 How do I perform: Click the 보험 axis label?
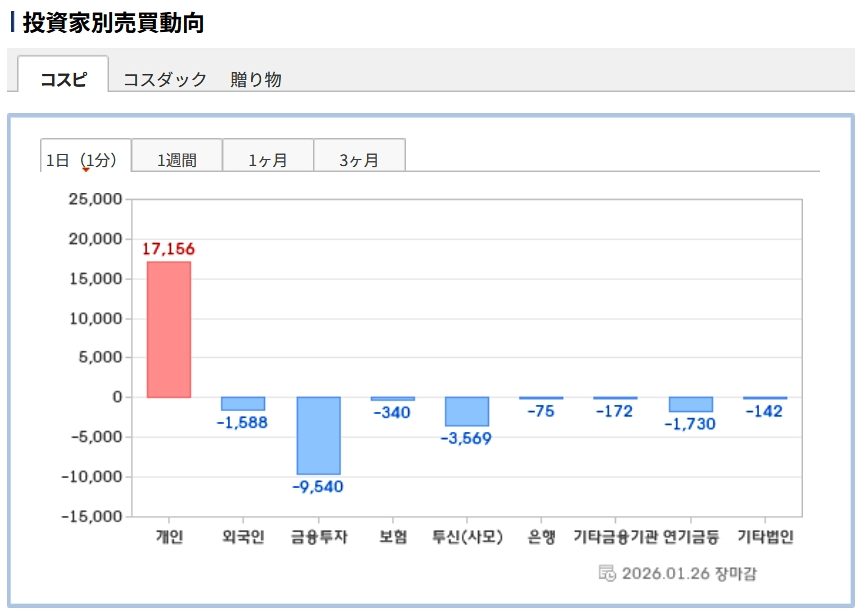[393, 537]
